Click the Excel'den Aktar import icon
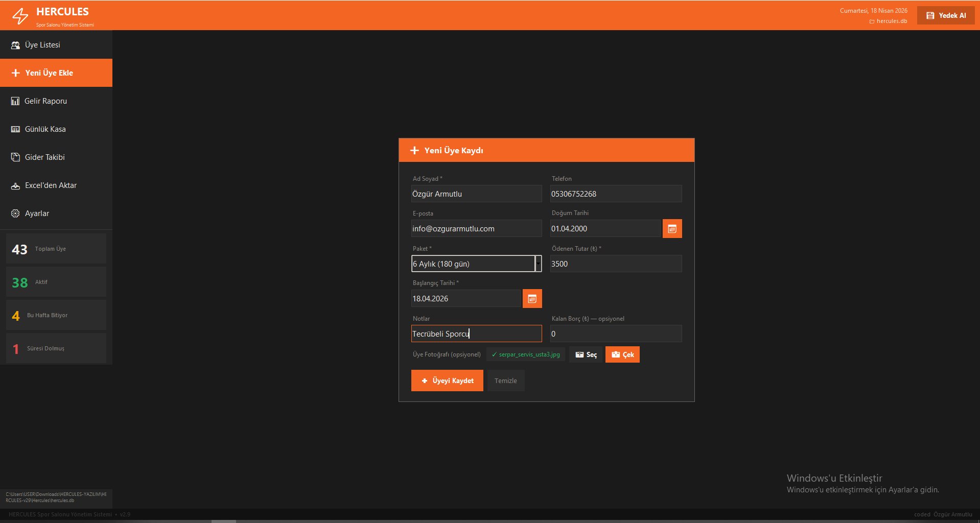This screenshot has height=523, width=980. [x=15, y=186]
